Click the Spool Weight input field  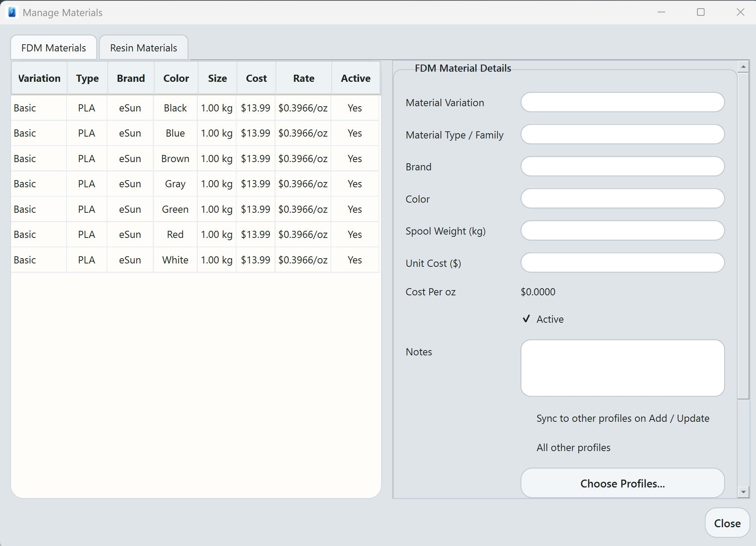coord(622,230)
